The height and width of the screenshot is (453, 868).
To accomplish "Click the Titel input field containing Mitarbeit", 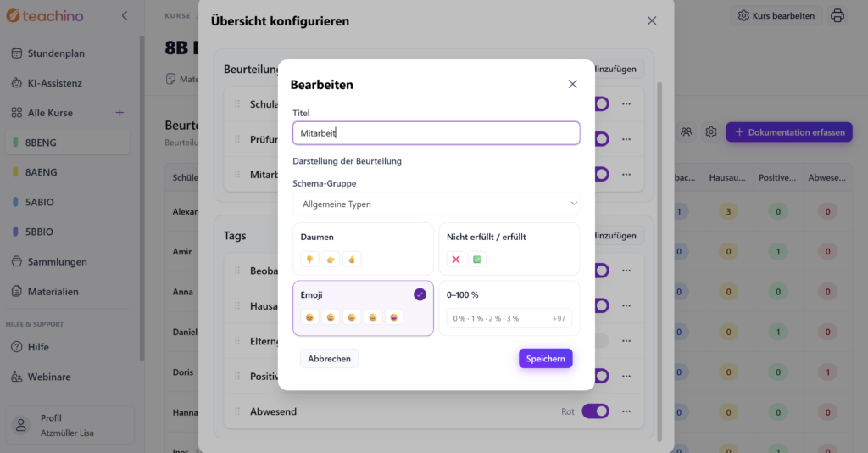I will 437,133.
